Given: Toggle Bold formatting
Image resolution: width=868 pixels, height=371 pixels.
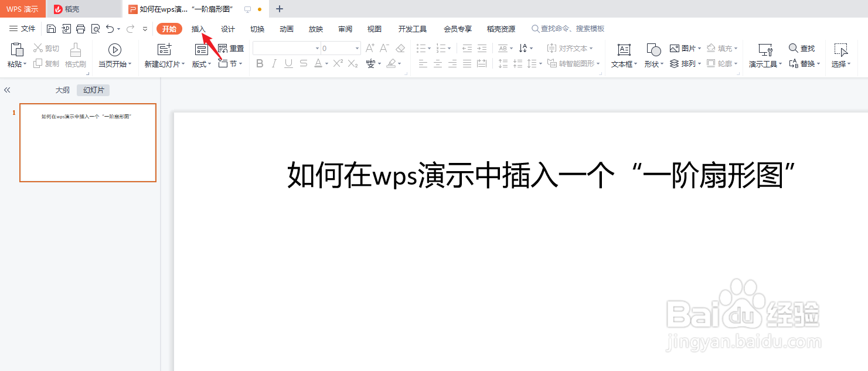Looking at the screenshot, I should [x=260, y=63].
